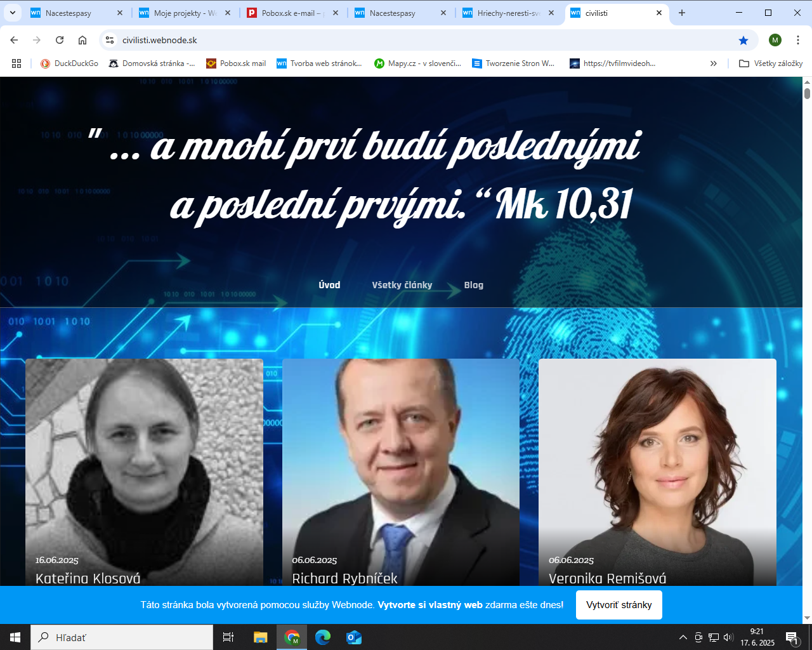This screenshot has width=812, height=650.
Task: Open the network tray icon
Action: (x=714, y=637)
